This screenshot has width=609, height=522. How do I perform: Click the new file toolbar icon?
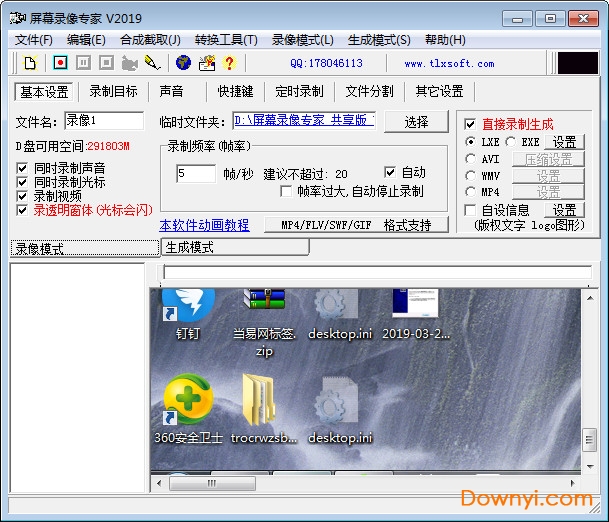(30, 63)
